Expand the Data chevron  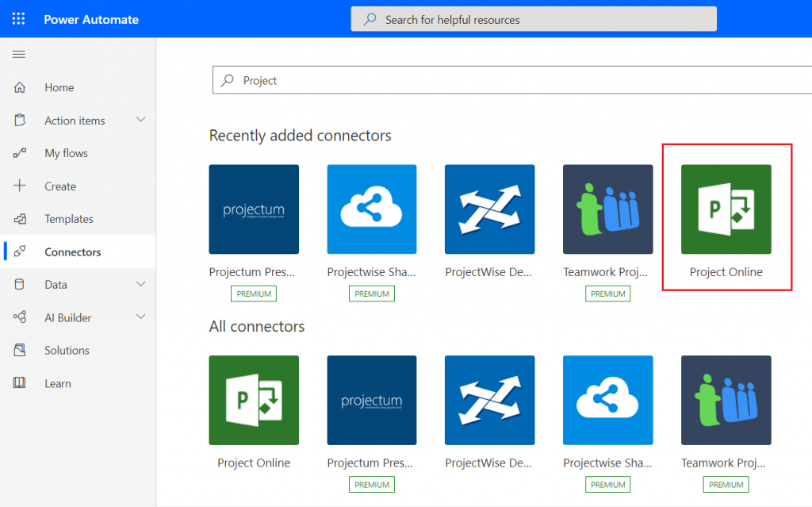(140, 284)
